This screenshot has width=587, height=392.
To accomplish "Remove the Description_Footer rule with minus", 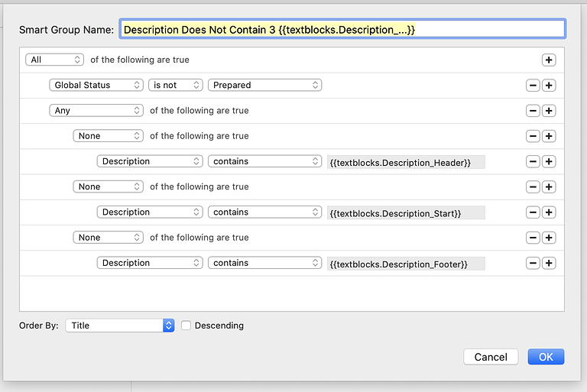I will (x=533, y=263).
